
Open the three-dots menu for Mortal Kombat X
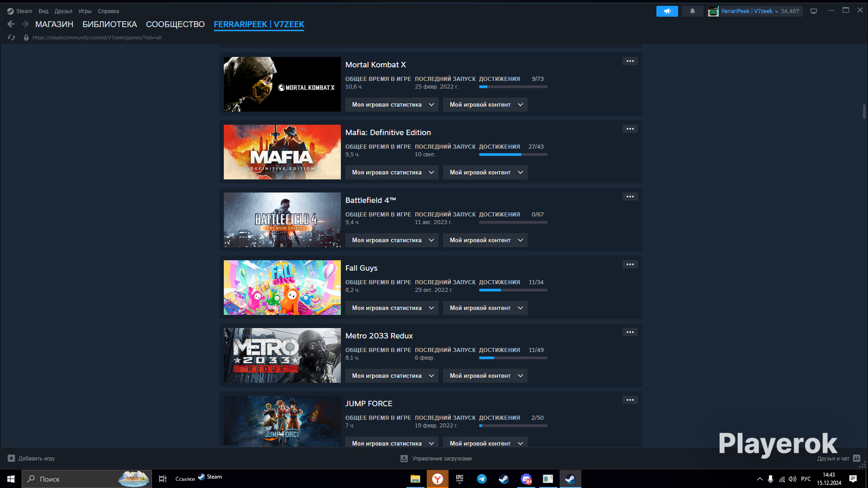[630, 61]
